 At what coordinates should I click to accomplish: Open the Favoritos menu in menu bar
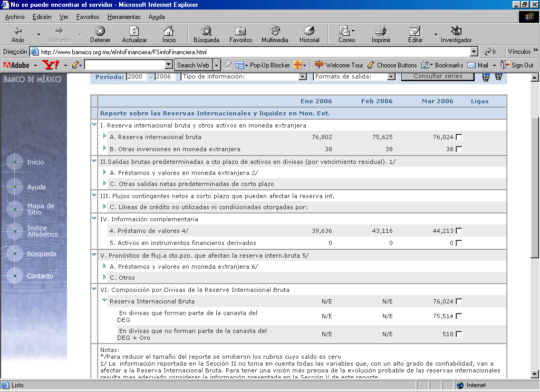88,17
